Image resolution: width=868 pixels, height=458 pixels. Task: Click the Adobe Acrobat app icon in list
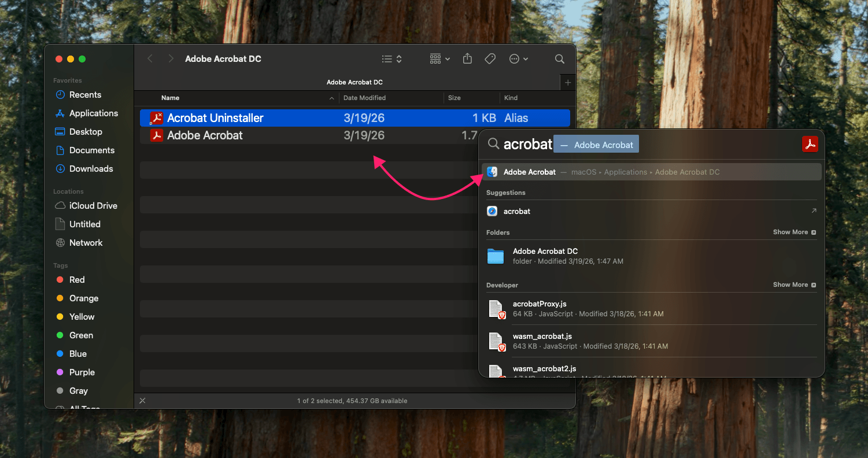157,135
